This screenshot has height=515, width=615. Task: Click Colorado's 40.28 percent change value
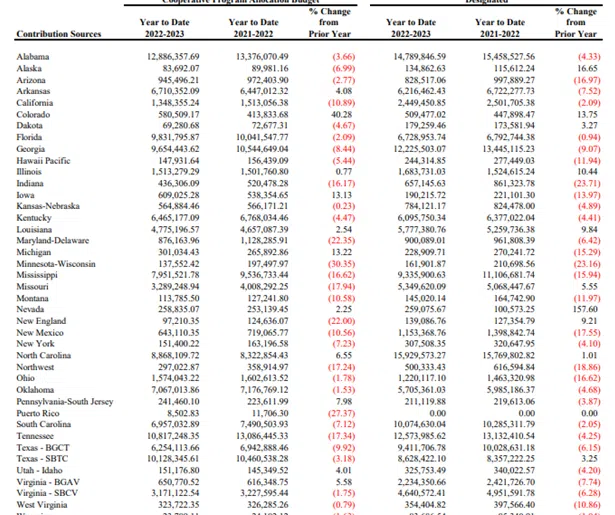point(341,115)
